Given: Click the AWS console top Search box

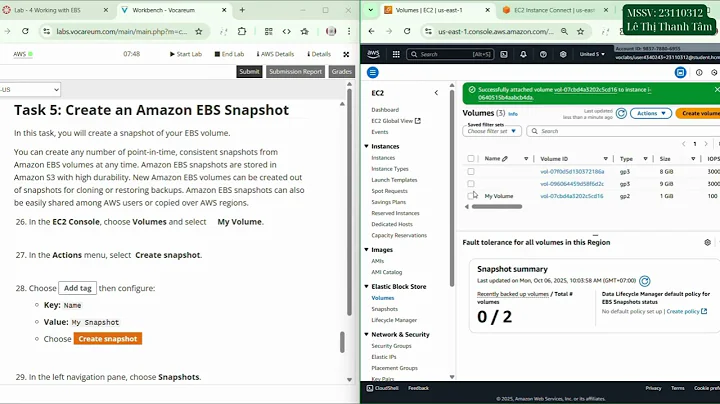Looking at the screenshot, I should tap(450, 54).
